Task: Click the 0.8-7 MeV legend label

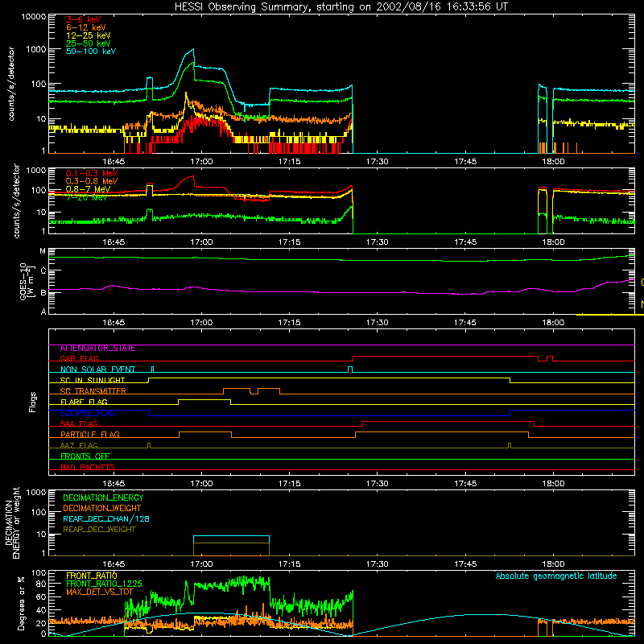Action: (x=89, y=189)
